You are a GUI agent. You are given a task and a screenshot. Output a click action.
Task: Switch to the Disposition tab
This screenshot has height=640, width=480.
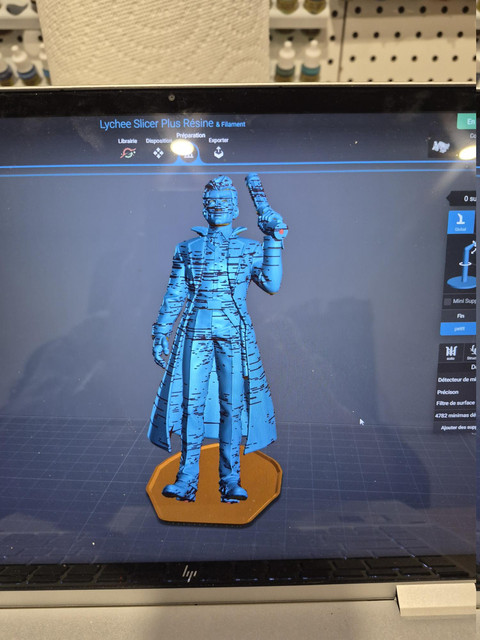[x=158, y=149]
